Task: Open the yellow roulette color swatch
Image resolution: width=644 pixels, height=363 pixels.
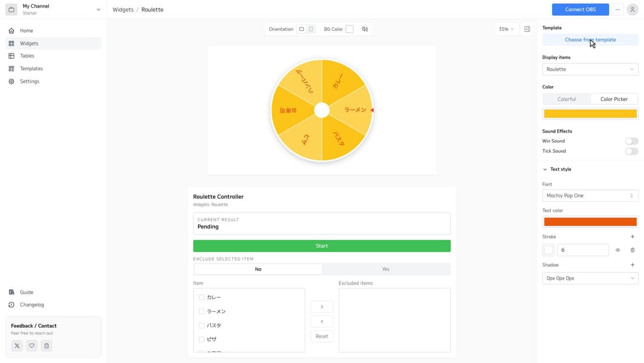Action: [590, 114]
